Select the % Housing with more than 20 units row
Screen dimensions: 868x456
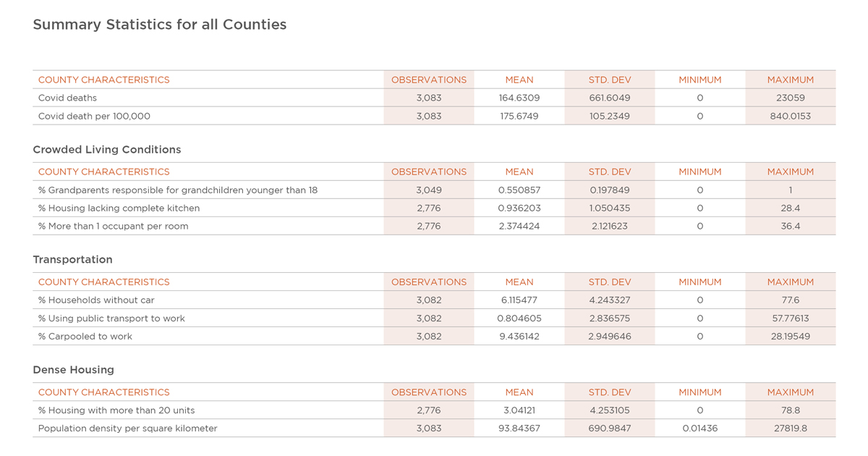pyautogui.click(x=434, y=410)
